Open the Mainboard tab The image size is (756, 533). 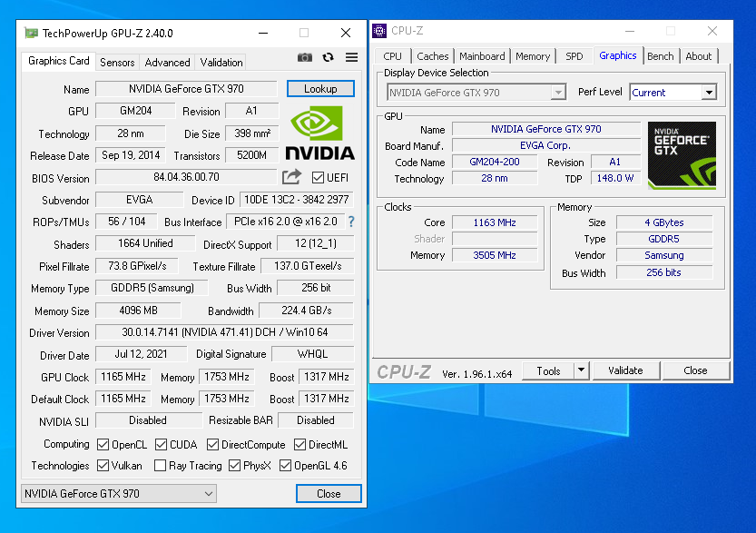[482, 56]
